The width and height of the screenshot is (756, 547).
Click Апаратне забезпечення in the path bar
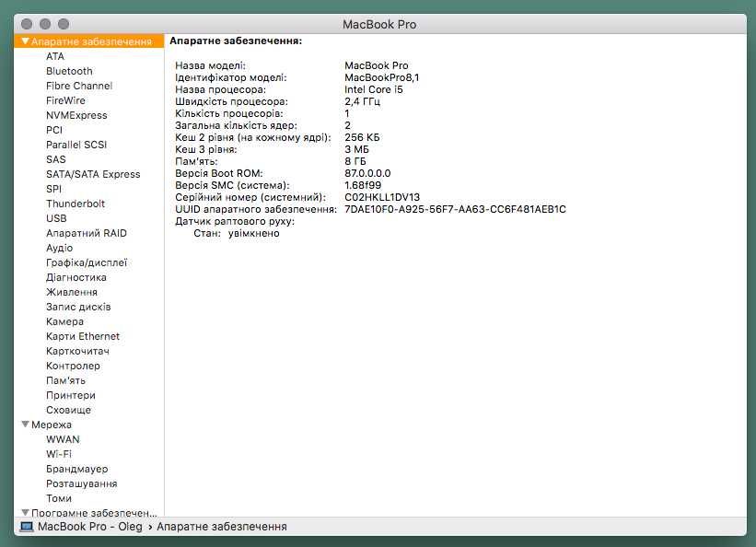[221, 526]
